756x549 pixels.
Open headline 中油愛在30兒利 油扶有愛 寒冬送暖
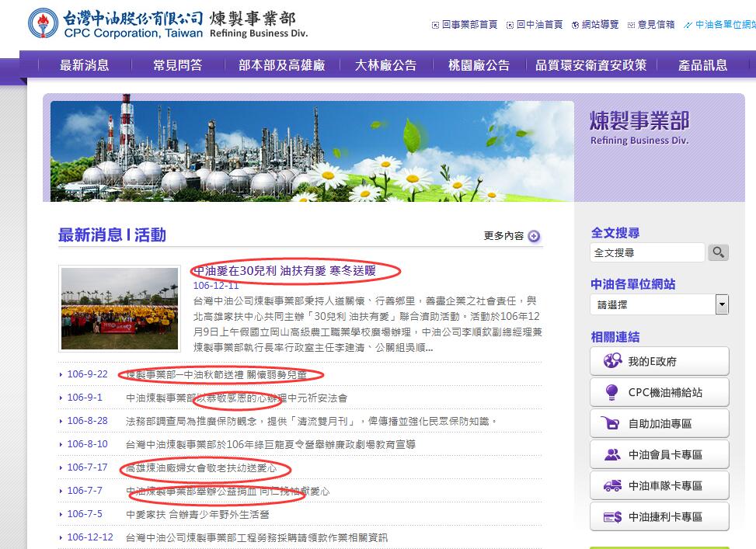[285, 271]
